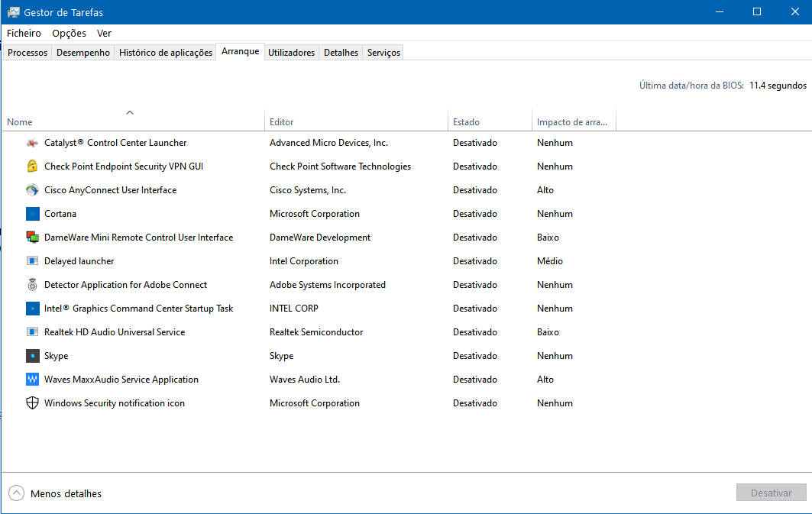Screen dimensions: 812x514
Task: Click the Windows Security shield icon
Action: 32,403
